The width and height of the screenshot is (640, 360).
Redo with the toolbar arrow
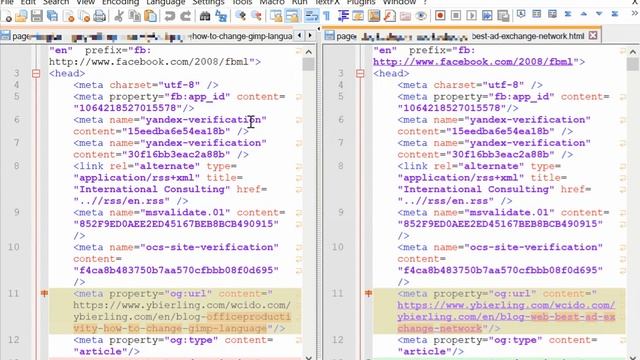pos(185,16)
